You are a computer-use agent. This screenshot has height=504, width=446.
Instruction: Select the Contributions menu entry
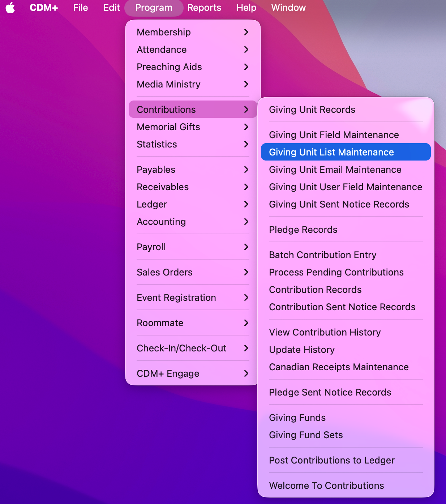coord(193,110)
